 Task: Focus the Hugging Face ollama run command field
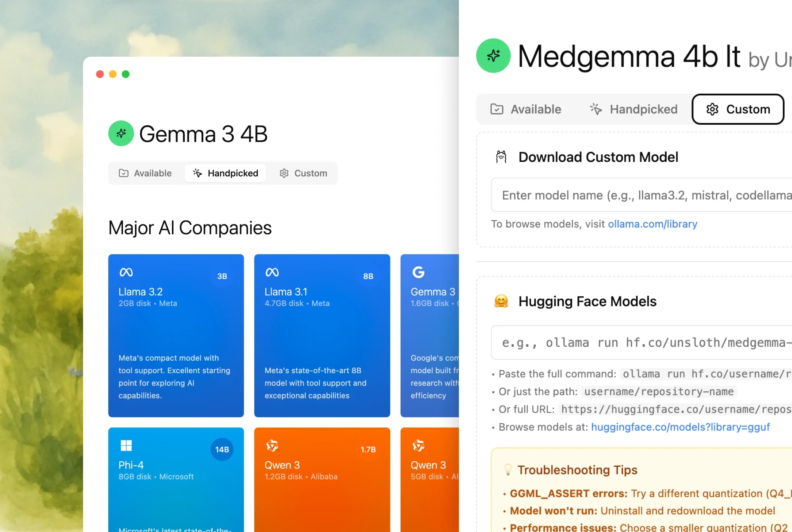(x=641, y=342)
